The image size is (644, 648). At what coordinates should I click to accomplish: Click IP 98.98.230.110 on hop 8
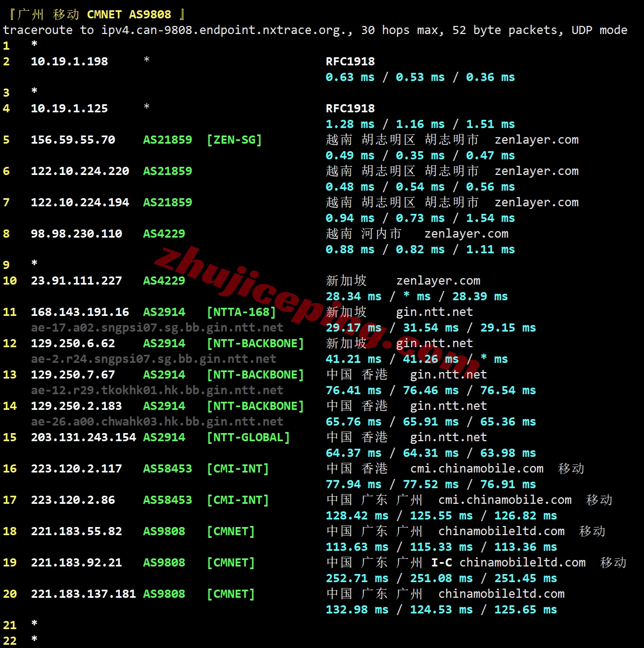(76, 234)
